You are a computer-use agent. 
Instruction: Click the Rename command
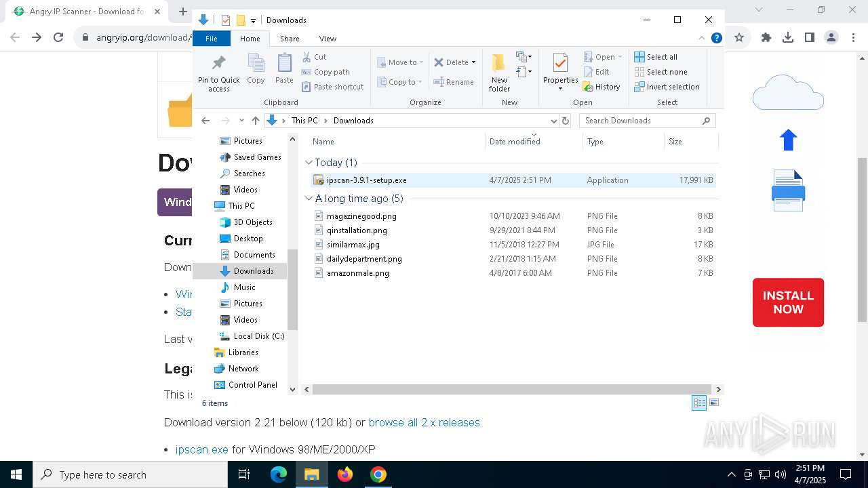(x=454, y=82)
